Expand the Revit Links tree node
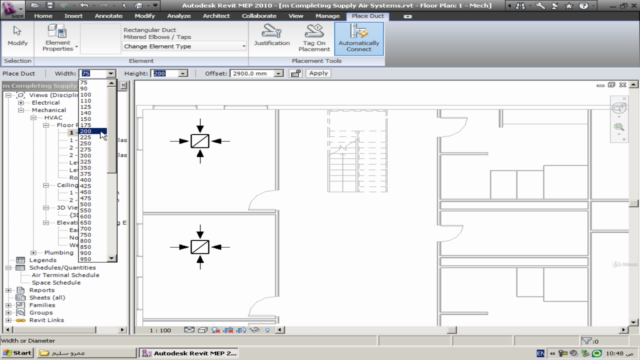This screenshot has height=360, width=640. (x=9, y=320)
